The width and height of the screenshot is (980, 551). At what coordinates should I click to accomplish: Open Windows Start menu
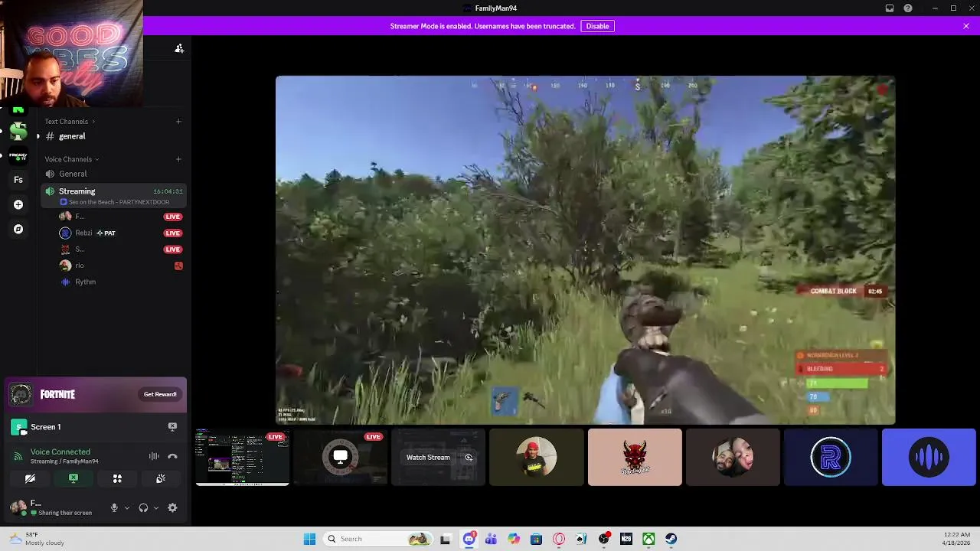click(x=309, y=539)
